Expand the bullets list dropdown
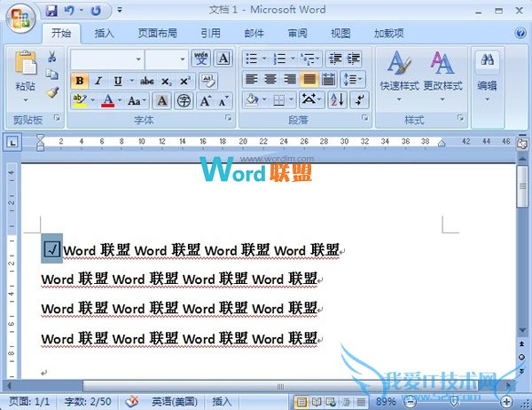Screen dimensions: 532x410 click(x=264, y=59)
